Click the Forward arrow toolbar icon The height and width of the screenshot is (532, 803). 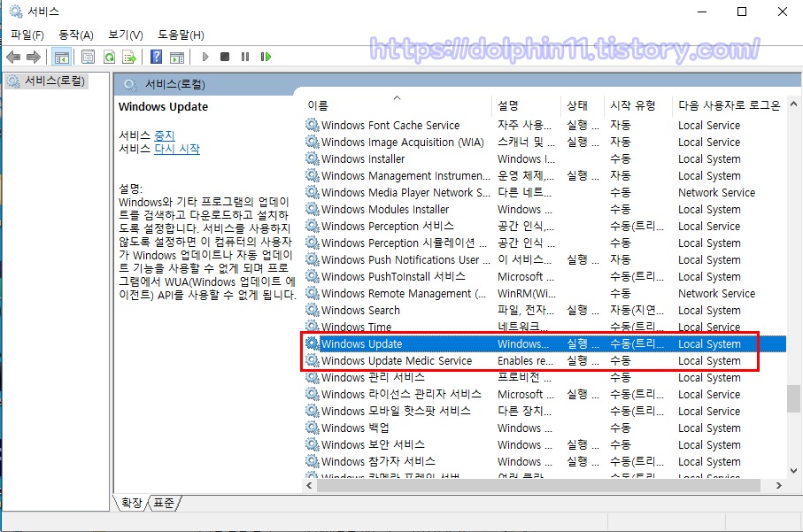tap(34, 57)
